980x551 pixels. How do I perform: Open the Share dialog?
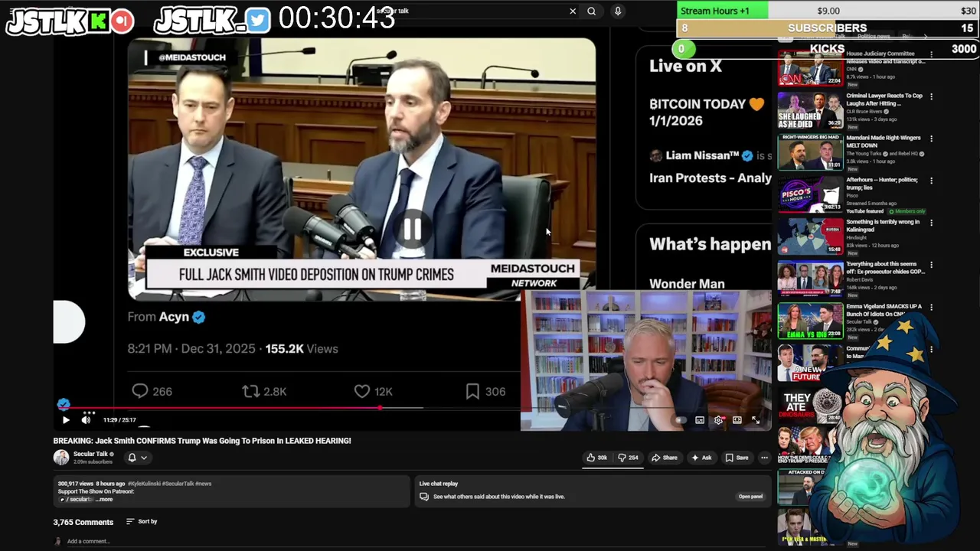(x=665, y=458)
